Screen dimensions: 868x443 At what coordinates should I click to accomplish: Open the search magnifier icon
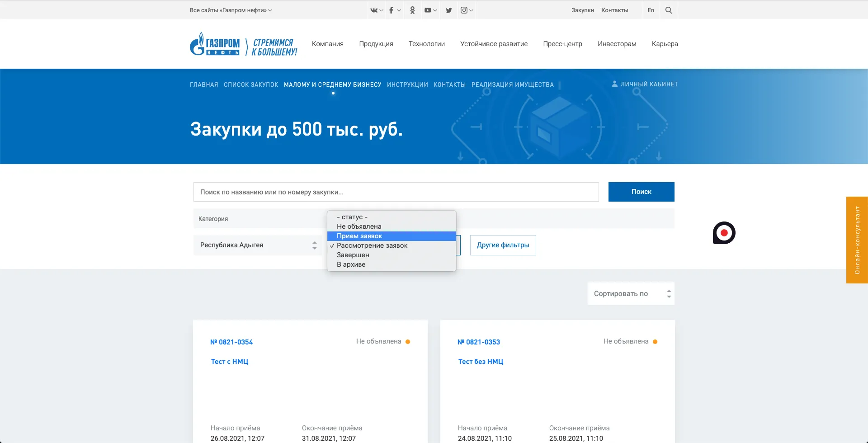point(668,10)
